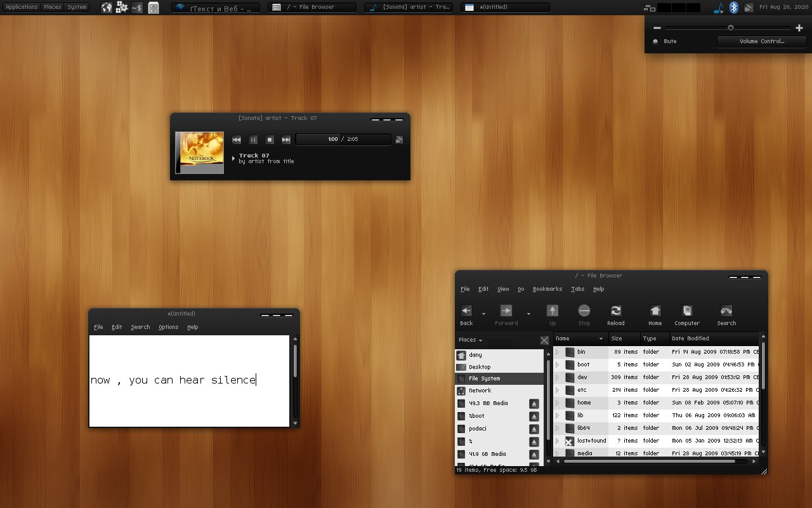
Task: Eject the podaci volume
Action: click(x=534, y=429)
